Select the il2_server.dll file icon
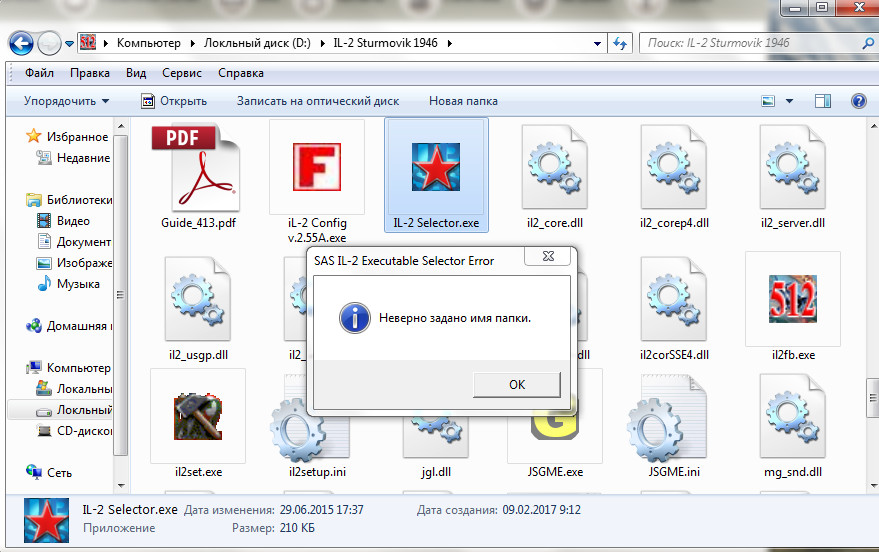This screenshot has width=879, height=552. [x=793, y=167]
